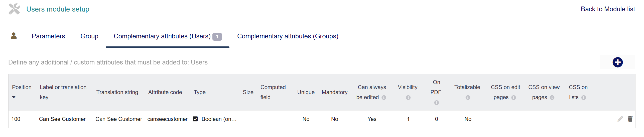This screenshot has width=644, height=137.
Task: Click the trash delete icon for canseecustomer
Action: [630, 119]
